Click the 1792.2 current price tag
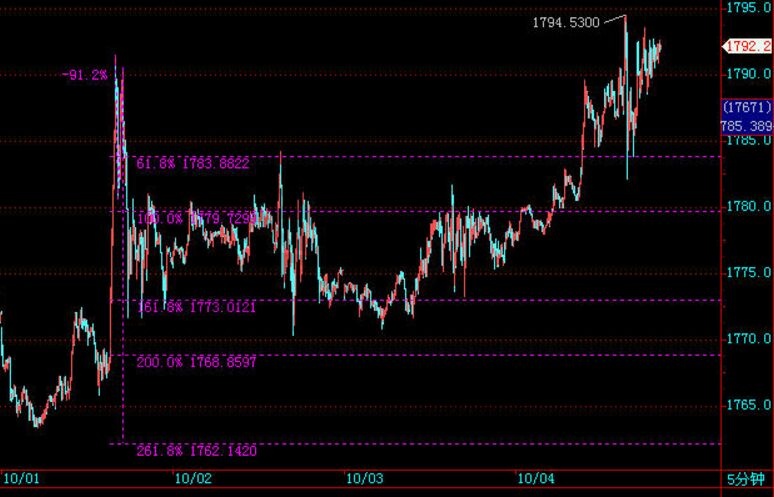Viewport: 774px width, 497px height. (x=747, y=46)
